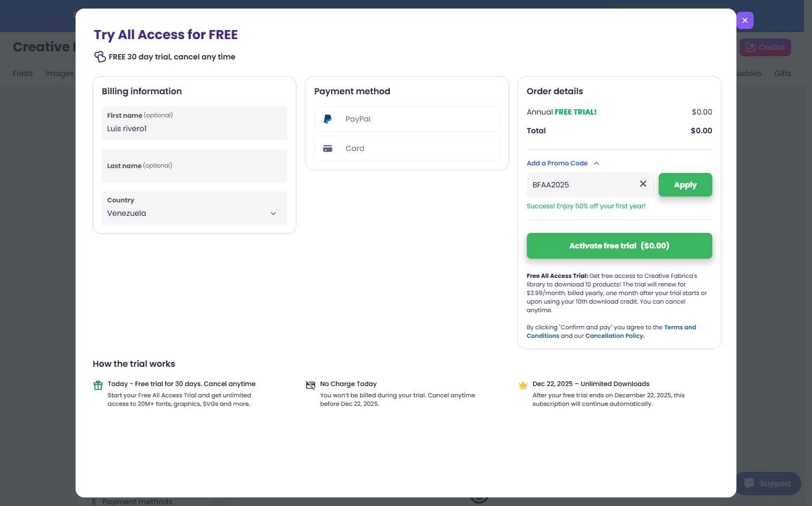Click 'Dec 22, 2025 – Unlimited Downloads' heading
The height and width of the screenshot is (506, 812).
tap(591, 384)
